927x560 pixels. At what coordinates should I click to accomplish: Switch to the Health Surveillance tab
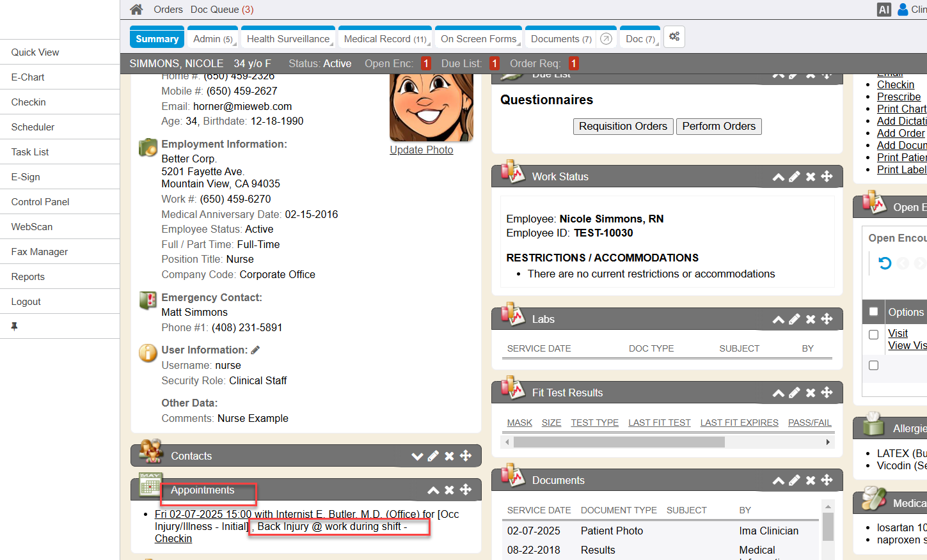[288, 39]
